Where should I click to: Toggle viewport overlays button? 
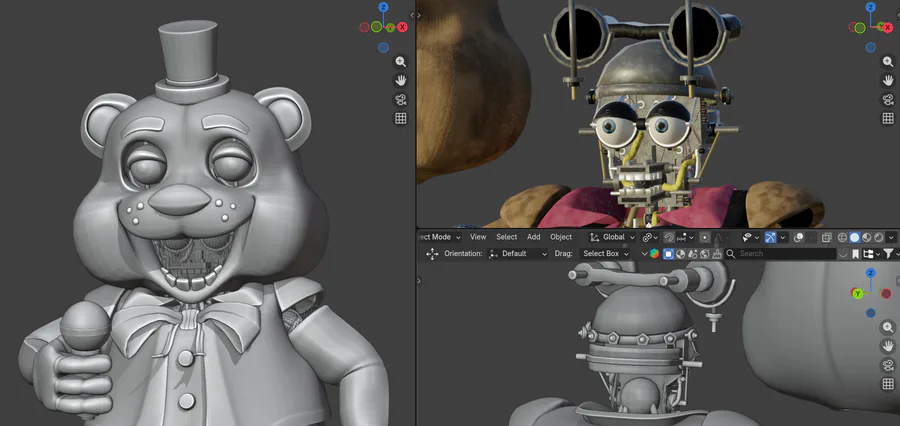[798, 237]
